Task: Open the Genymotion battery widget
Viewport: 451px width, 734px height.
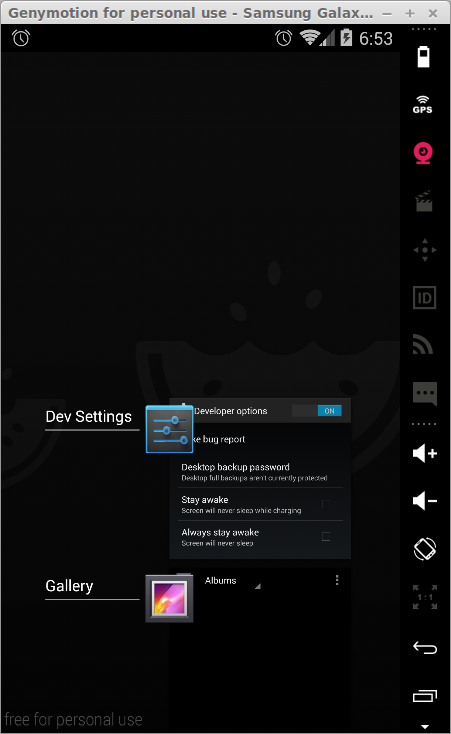Action: pos(423,57)
